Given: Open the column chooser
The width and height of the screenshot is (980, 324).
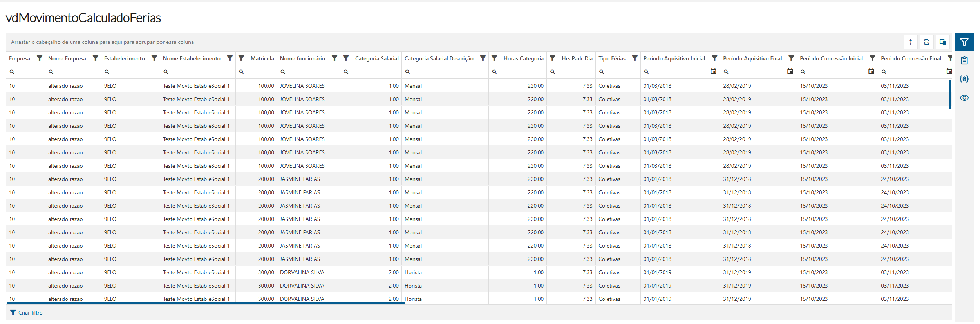Looking at the screenshot, I should click(x=943, y=42).
